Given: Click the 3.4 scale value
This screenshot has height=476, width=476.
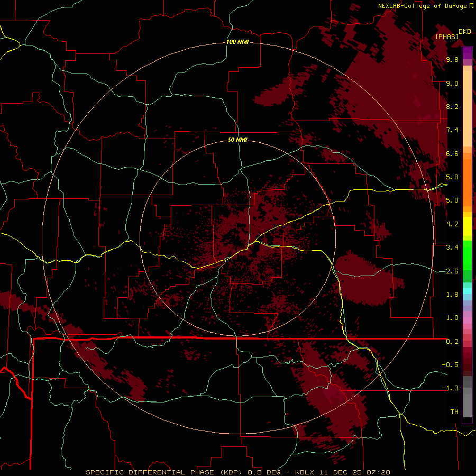Looking at the screenshot, I should click(452, 248).
